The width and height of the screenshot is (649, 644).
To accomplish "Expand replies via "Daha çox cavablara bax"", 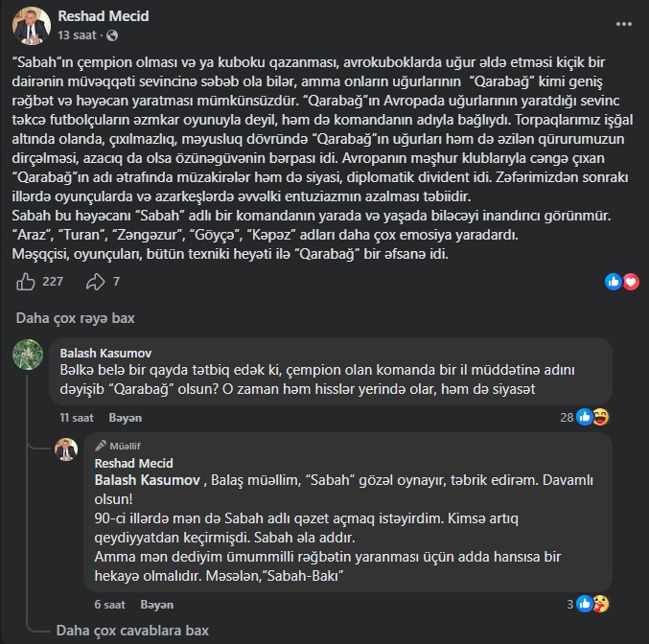I will pyautogui.click(x=132, y=630).
